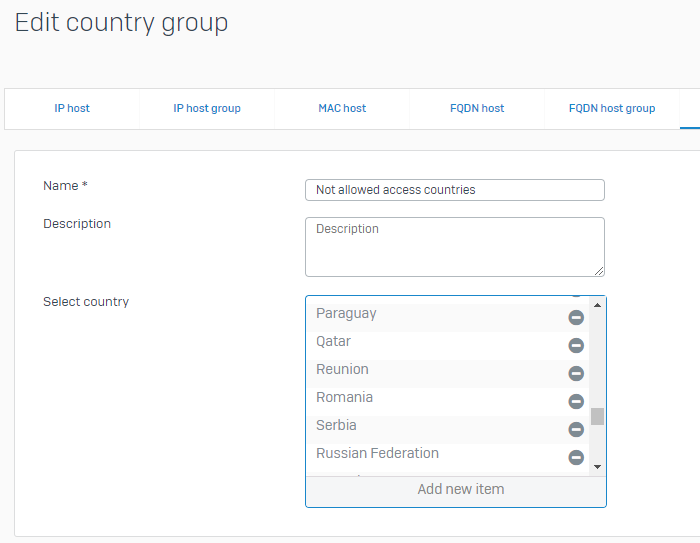Select the Russian Federation list entry
Viewport: 700px width, 543px height.
click(447, 457)
